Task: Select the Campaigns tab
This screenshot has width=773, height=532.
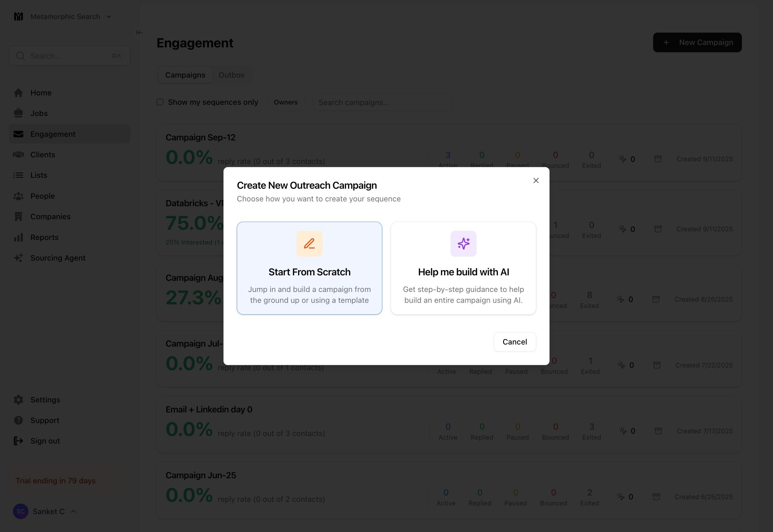Action: click(185, 75)
